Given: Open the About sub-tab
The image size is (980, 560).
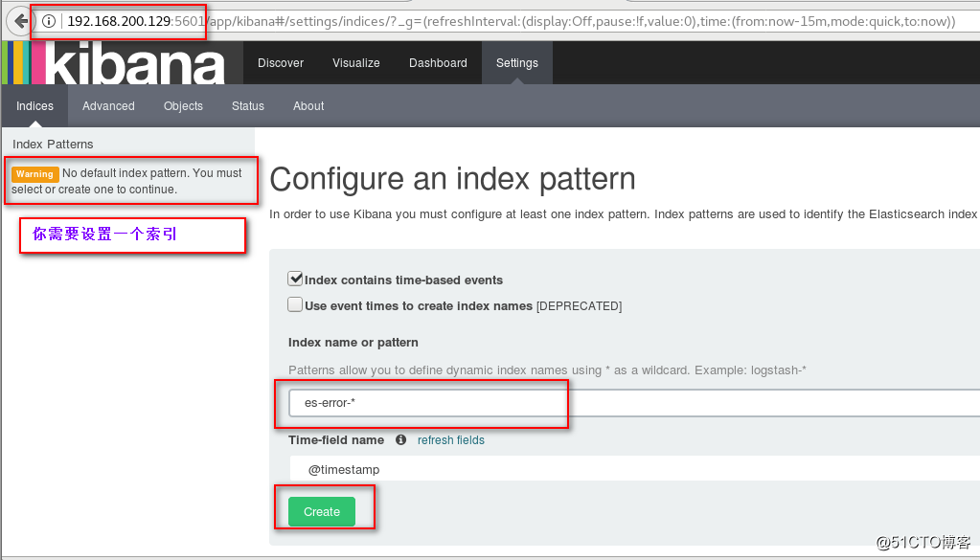Looking at the screenshot, I should [308, 106].
